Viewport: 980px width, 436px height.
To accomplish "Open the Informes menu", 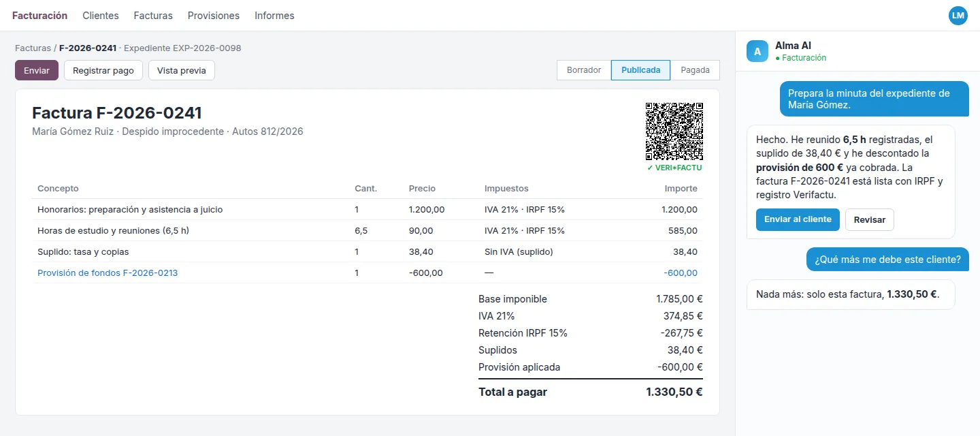I will pyautogui.click(x=274, y=16).
